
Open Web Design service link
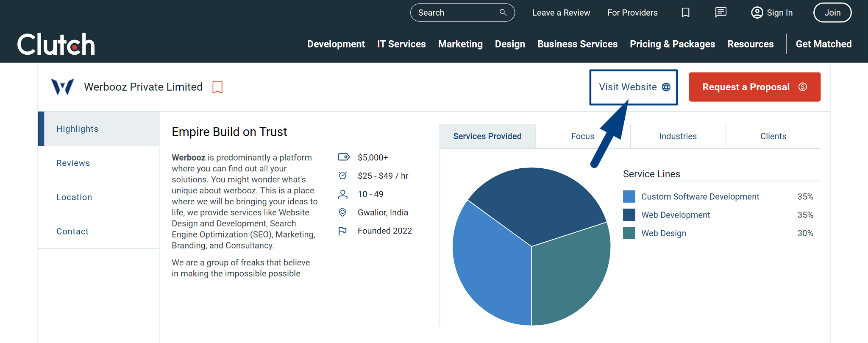pos(664,233)
